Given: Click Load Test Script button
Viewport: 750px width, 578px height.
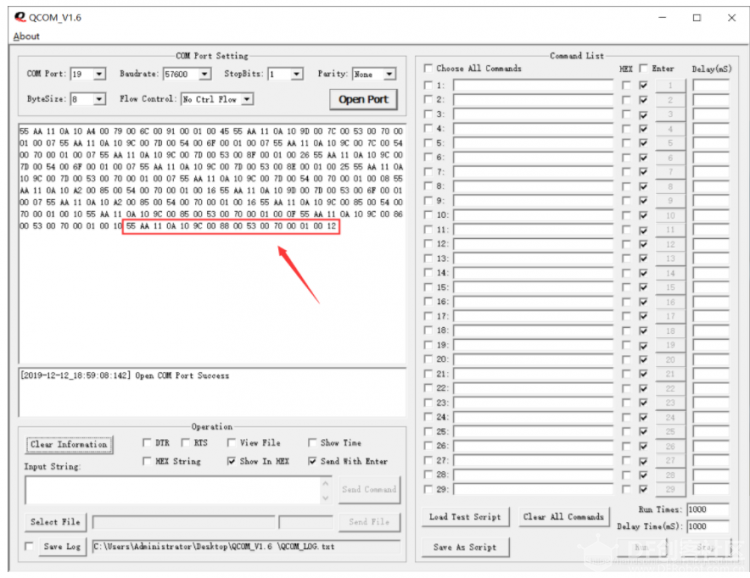Looking at the screenshot, I should [465, 517].
